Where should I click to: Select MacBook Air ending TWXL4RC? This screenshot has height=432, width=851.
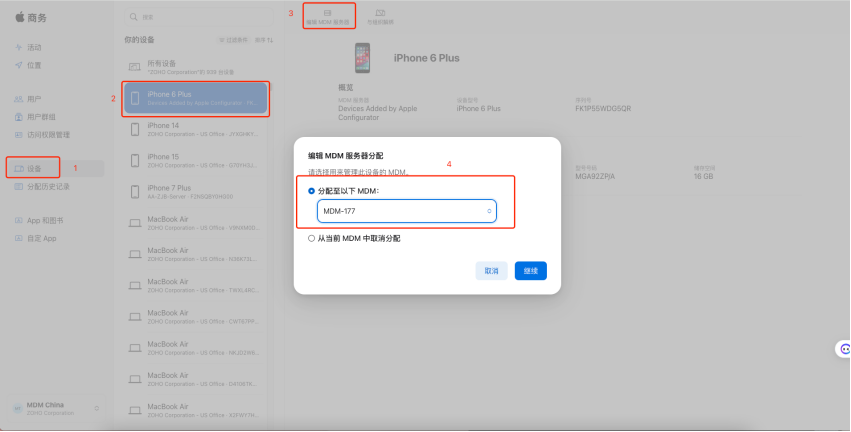(x=196, y=285)
